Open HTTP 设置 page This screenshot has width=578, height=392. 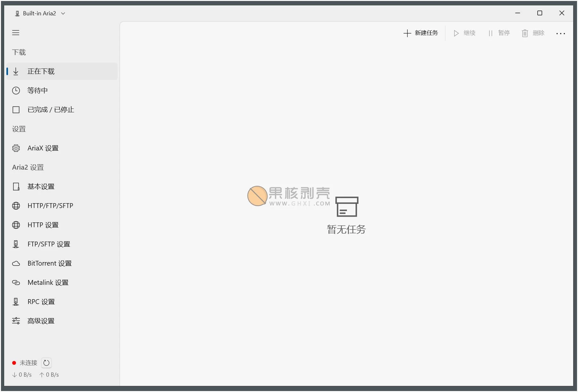point(62,225)
